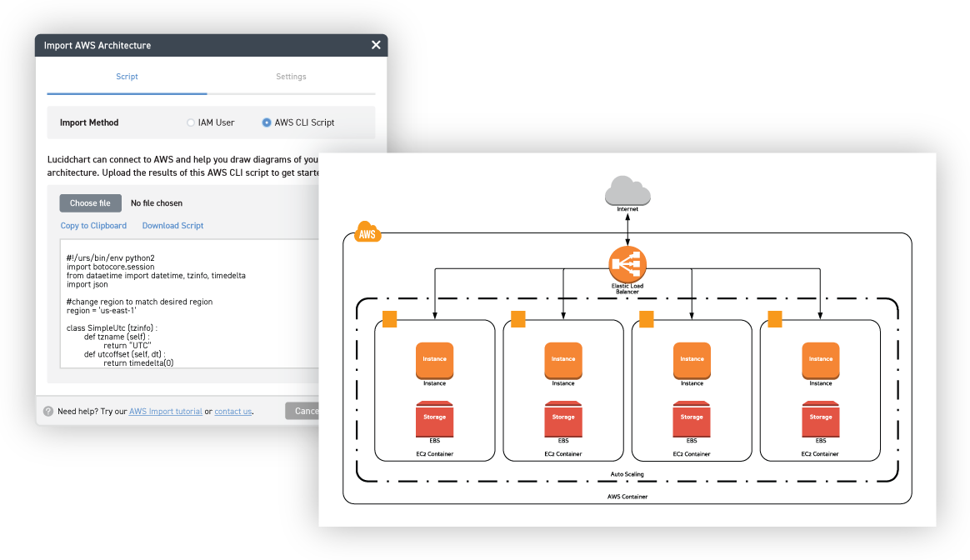Open the Settings tab
Image resolution: width=970 pixels, height=560 pixels.
coord(291,77)
